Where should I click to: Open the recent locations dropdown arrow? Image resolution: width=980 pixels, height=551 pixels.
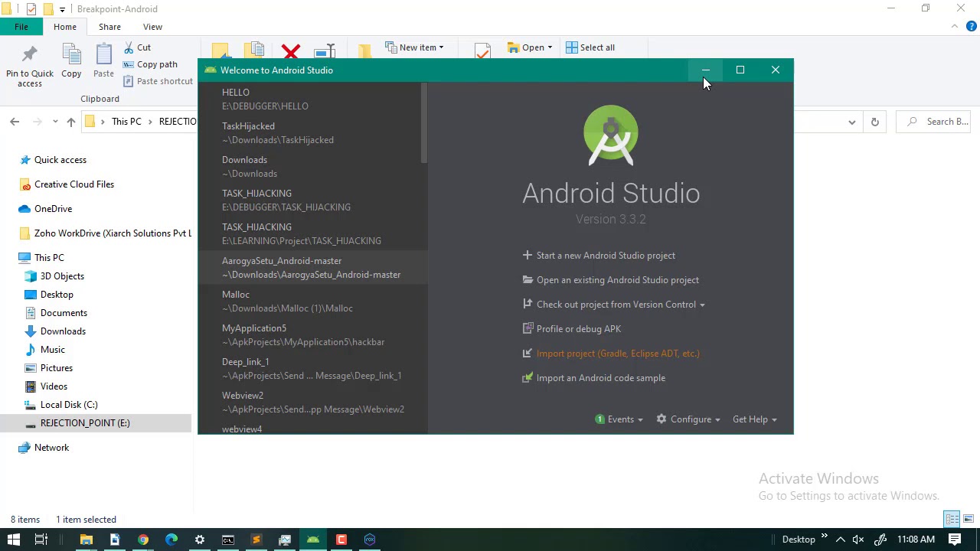coord(55,122)
